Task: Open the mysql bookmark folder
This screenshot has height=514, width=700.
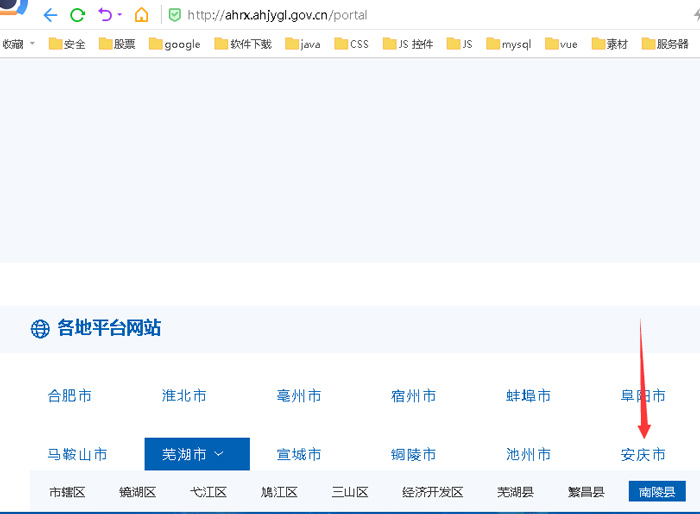Action: tap(509, 44)
